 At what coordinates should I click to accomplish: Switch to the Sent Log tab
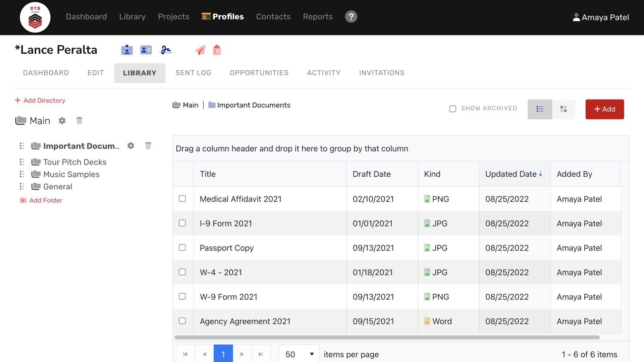(x=193, y=73)
